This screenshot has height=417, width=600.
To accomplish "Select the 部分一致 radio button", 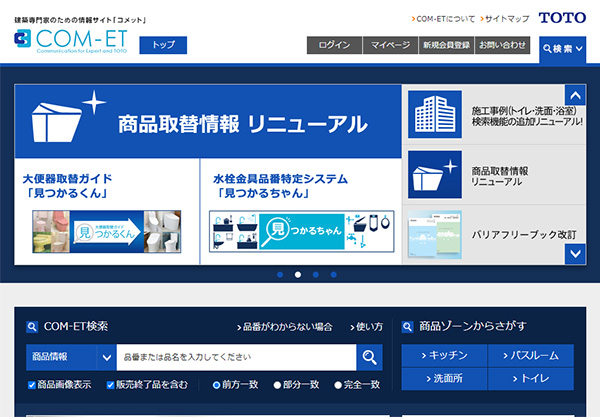I will coord(275,385).
